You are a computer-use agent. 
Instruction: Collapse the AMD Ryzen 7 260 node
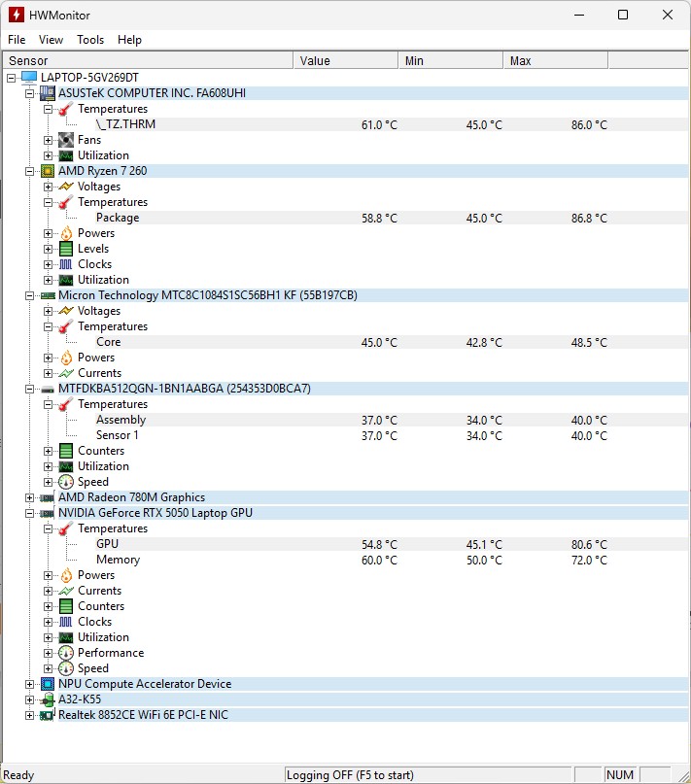pyautogui.click(x=30, y=171)
